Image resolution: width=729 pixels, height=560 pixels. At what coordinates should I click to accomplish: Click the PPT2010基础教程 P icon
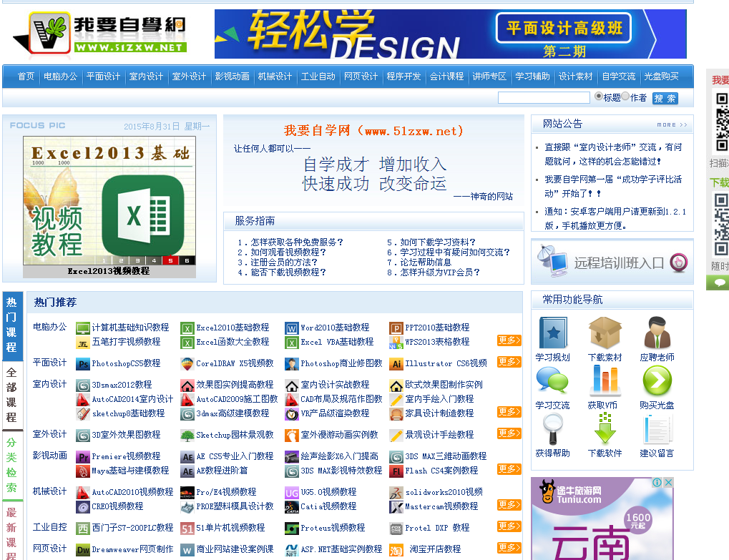[396, 328]
